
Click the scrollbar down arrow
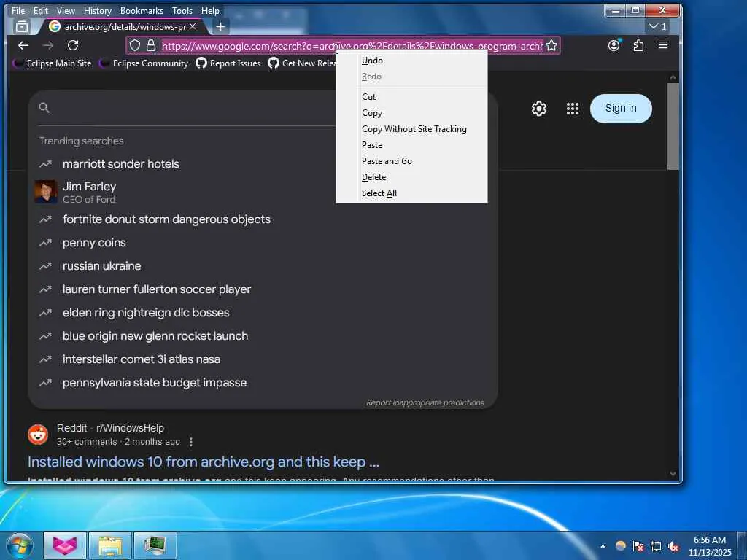tap(673, 474)
